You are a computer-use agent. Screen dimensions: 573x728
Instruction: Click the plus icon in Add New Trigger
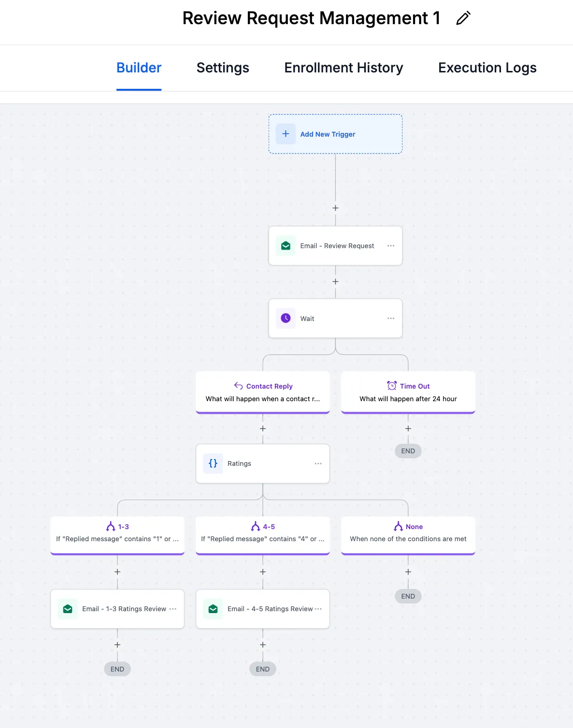(x=286, y=134)
